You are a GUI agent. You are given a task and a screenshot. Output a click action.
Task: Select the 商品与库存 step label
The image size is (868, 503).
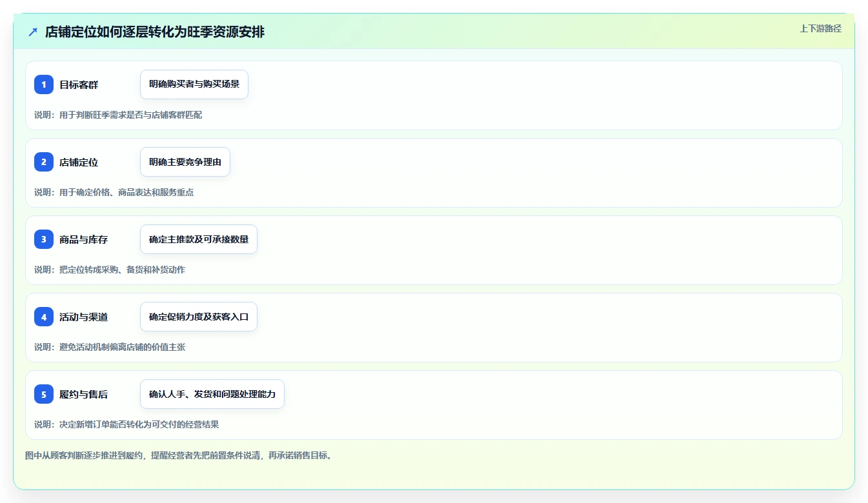[83, 239]
